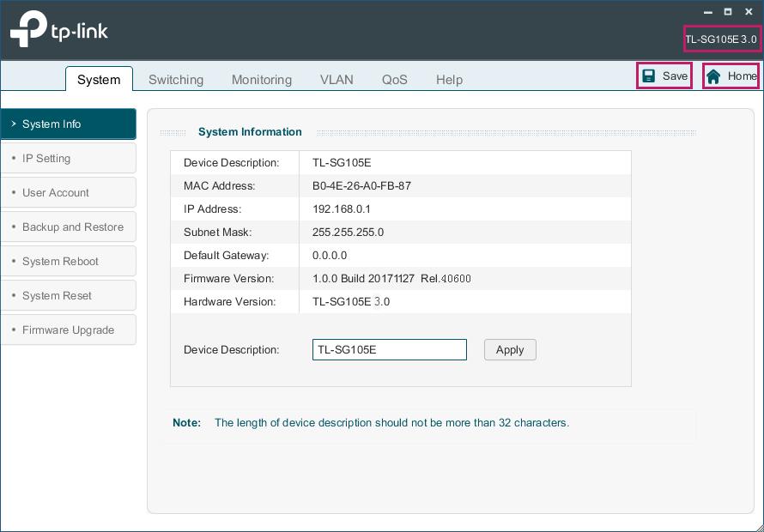Click firmware version 1.0.0 Build 20171127
Screen dimensions: 764x532
pos(363,279)
